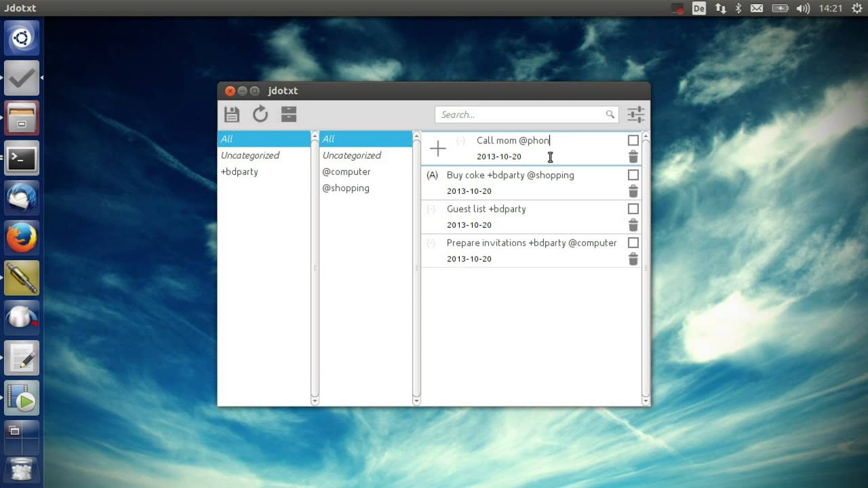Select All in contexts list

coord(366,139)
